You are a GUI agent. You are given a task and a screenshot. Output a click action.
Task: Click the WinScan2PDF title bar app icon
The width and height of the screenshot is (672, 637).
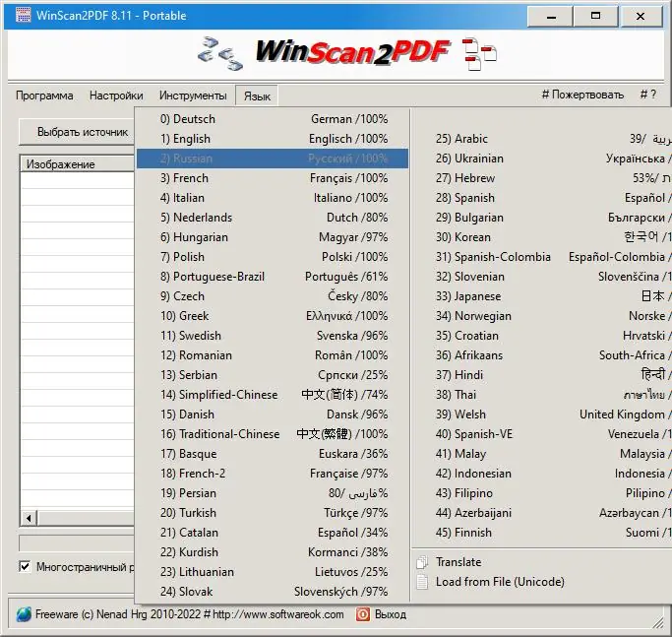[24, 16]
